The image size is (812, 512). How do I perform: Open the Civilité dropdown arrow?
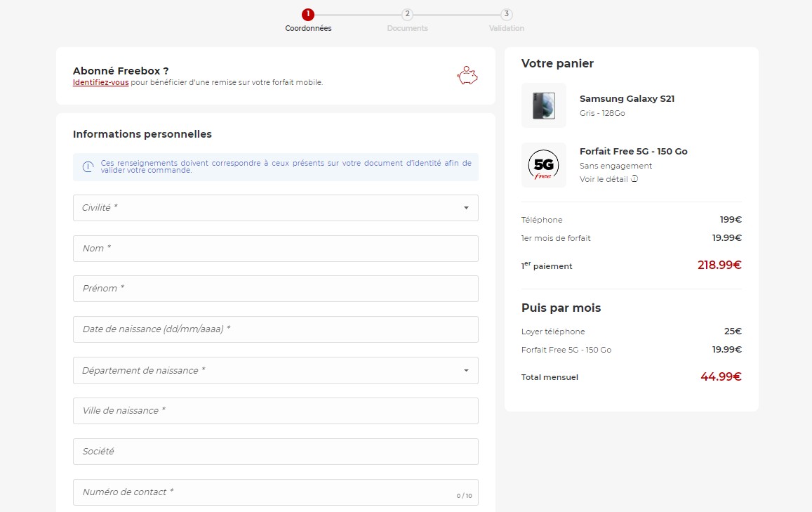click(x=466, y=208)
